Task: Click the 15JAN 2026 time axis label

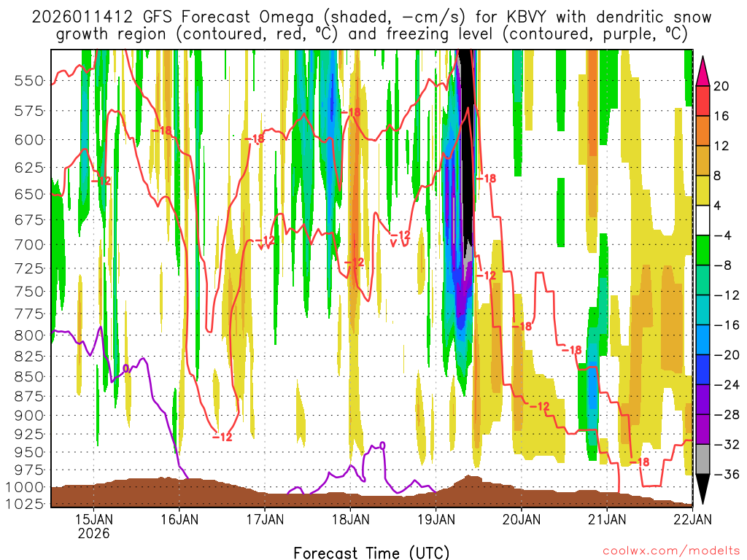Action: tap(94, 526)
